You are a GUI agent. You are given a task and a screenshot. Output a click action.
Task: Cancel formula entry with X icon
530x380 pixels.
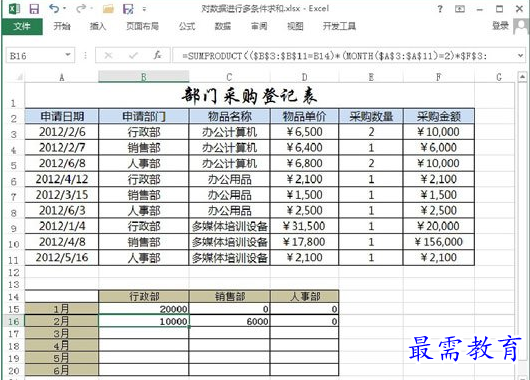click(x=109, y=55)
